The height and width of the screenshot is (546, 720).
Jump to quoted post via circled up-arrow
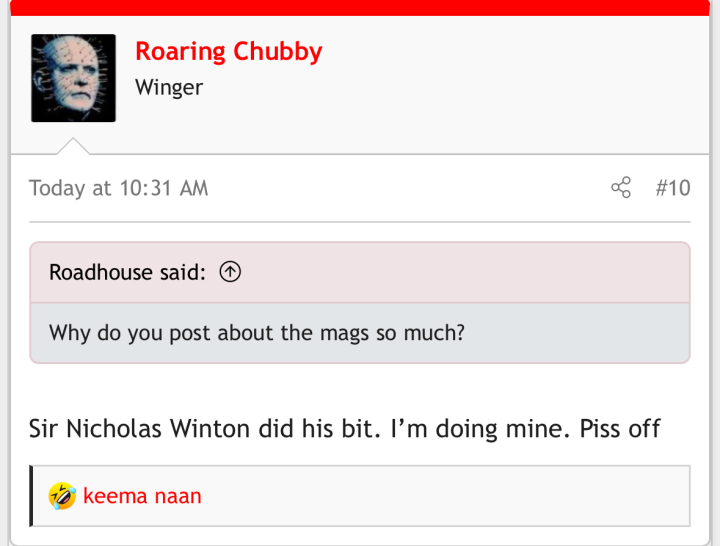(x=230, y=272)
